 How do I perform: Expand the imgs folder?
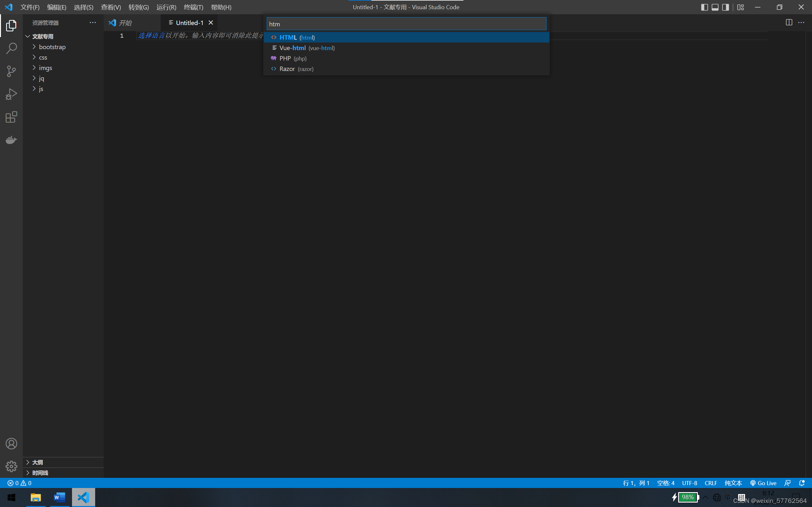(45, 68)
